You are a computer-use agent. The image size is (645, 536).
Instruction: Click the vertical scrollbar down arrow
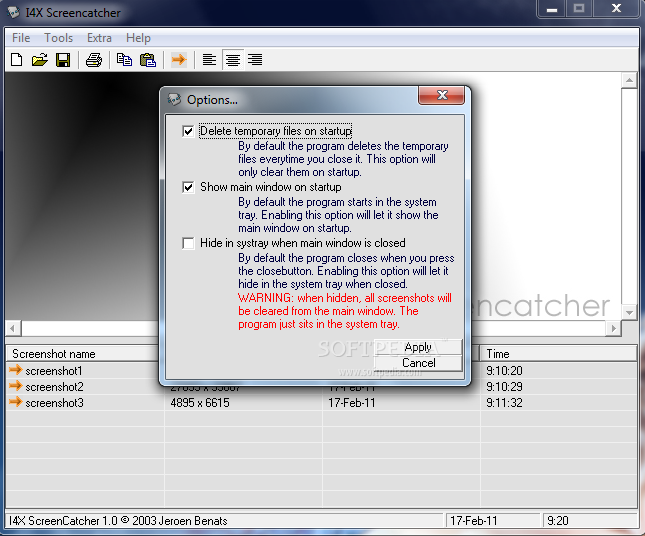(629, 313)
